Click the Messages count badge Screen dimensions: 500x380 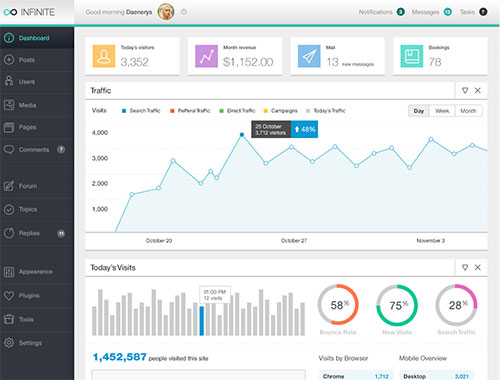pyautogui.click(x=448, y=12)
